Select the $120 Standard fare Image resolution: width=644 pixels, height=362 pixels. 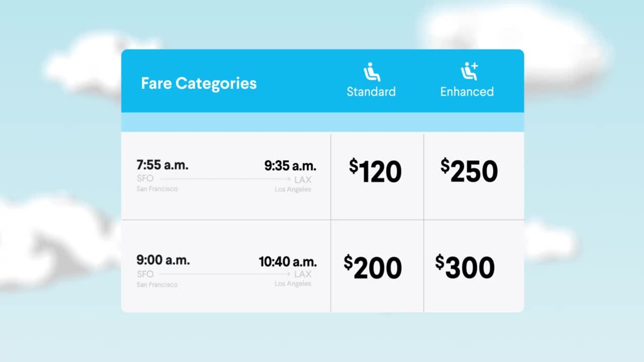pyautogui.click(x=375, y=171)
